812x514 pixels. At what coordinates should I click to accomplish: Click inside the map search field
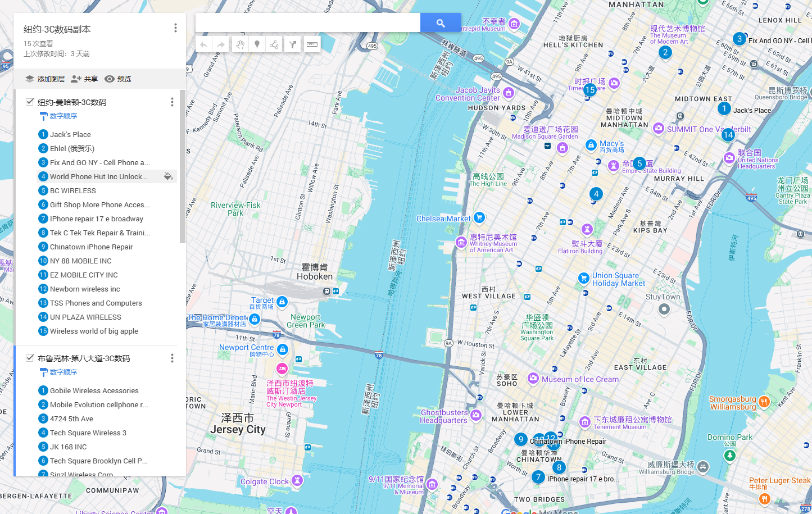307,23
